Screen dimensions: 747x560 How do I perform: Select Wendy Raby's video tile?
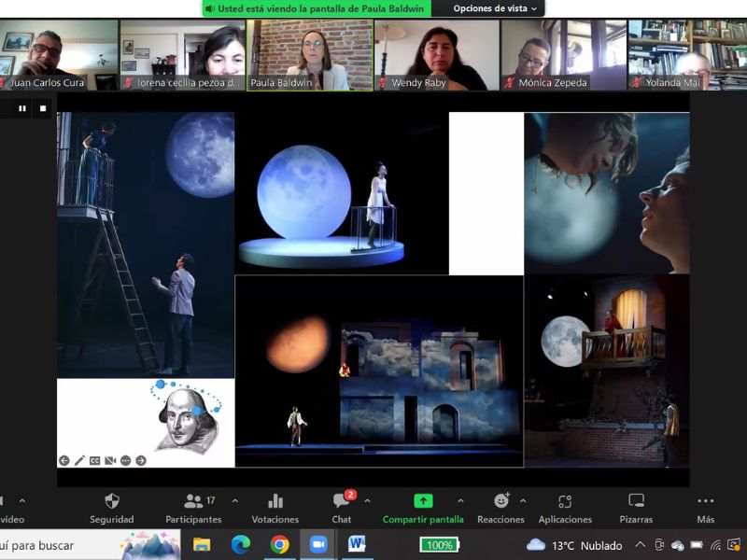click(437, 55)
